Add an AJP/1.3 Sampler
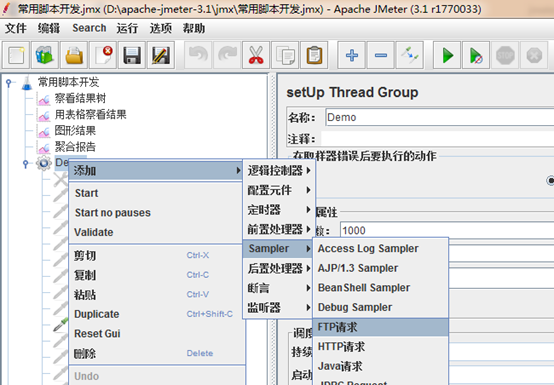Image resolution: width=554 pixels, height=385 pixels. click(381, 268)
